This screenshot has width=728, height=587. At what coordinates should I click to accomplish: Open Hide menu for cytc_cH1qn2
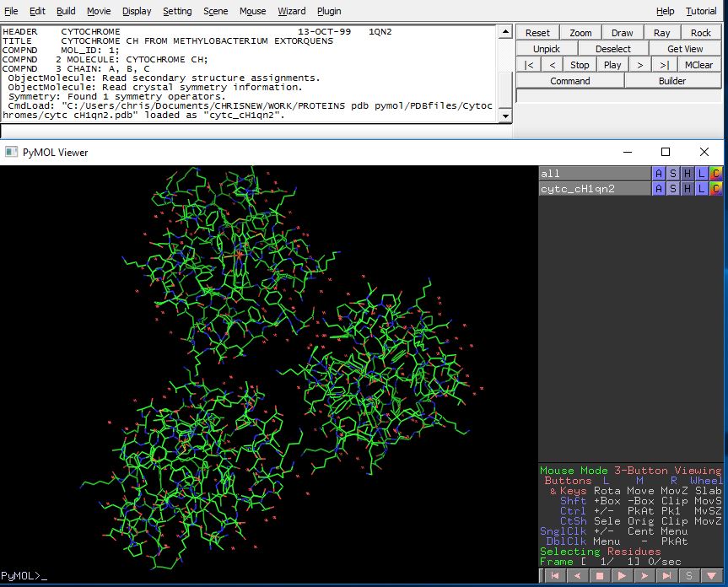[688, 189]
